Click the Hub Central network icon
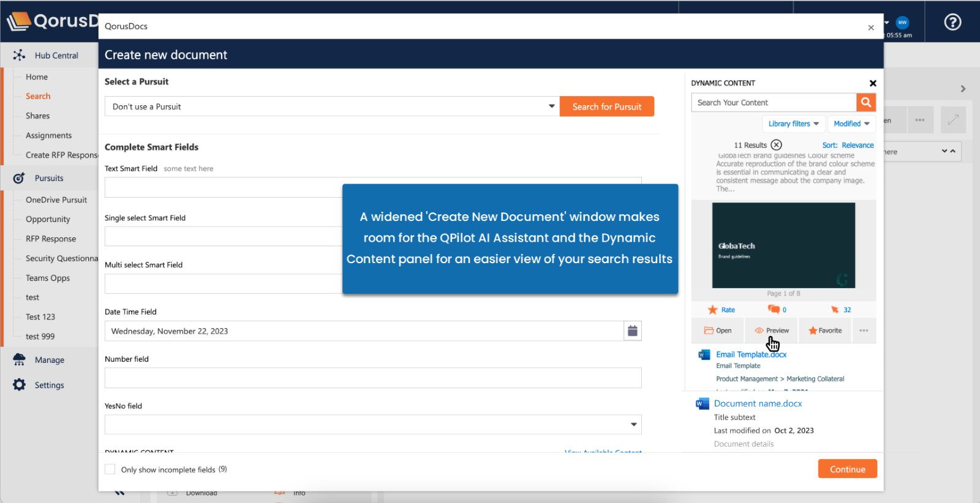The width and height of the screenshot is (980, 503). coord(19,55)
